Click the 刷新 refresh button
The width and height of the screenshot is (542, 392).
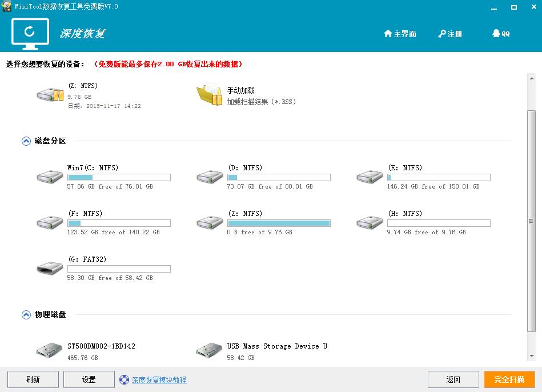click(x=33, y=379)
